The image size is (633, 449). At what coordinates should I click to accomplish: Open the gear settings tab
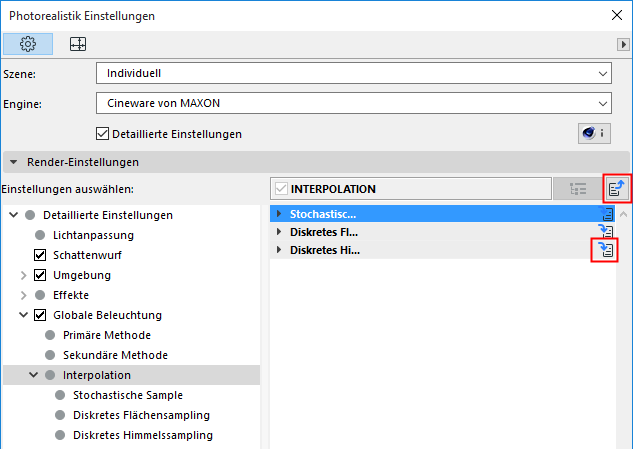click(x=28, y=44)
